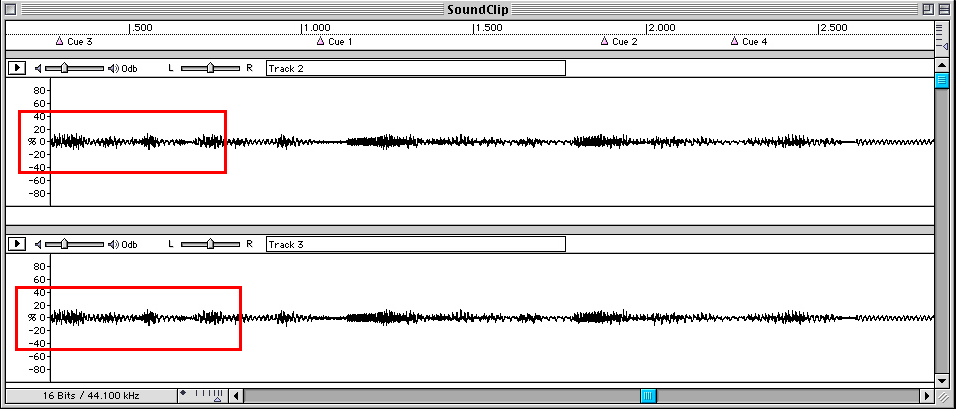
Task: Click the horizontal scrollbar left arrow
Action: tap(236, 396)
